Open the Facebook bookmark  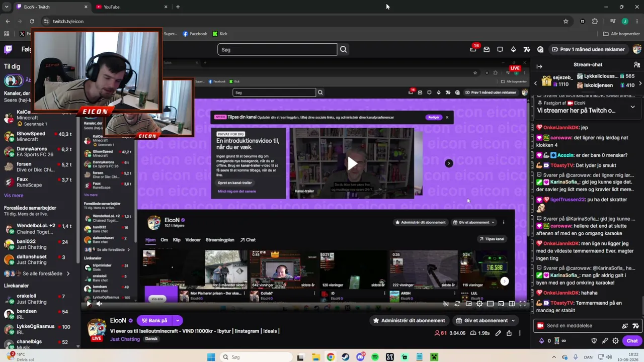[x=195, y=34]
